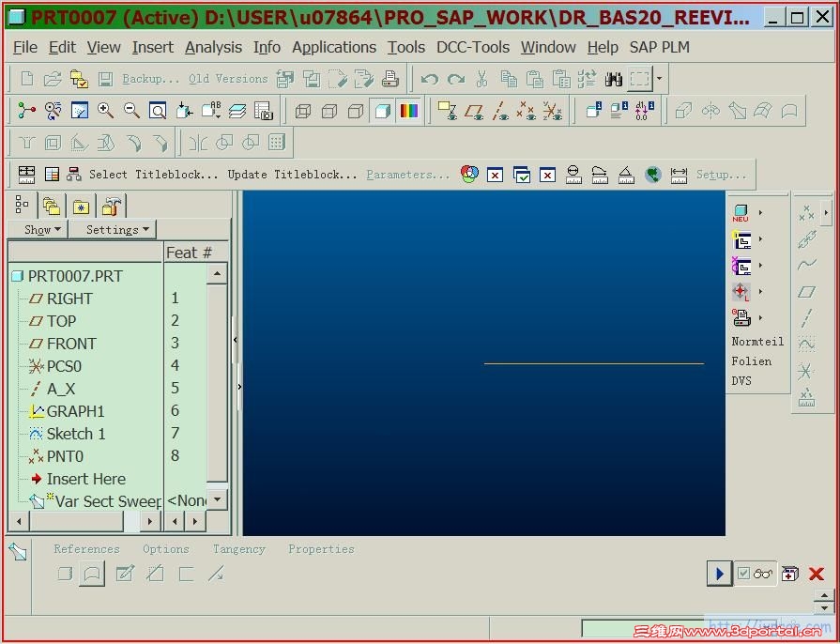The height and width of the screenshot is (644, 840).
Task: Click model tree scrollbar down arrow
Action: pos(217,498)
